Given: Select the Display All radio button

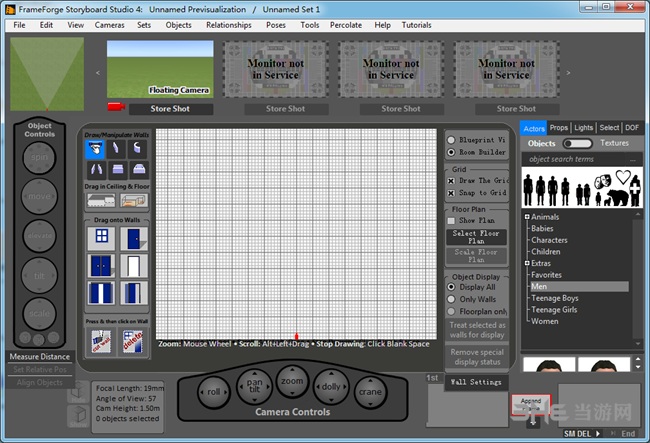Looking at the screenshot, I should tap(451, 287).
